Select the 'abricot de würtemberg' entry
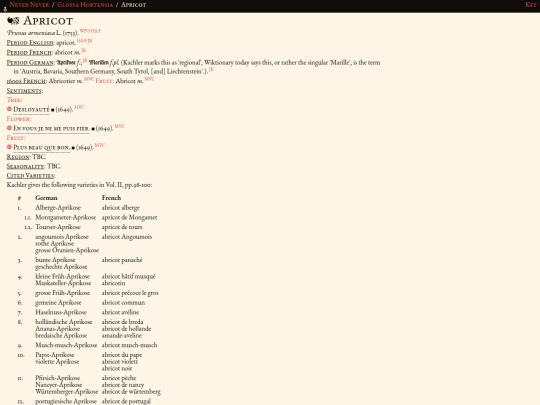Viewport: 540px width, 405px height. [131, 392]
